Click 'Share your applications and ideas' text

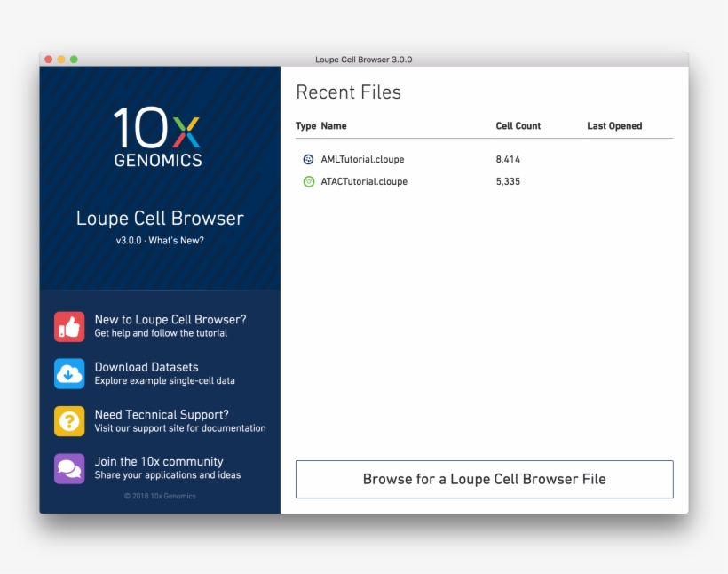pos(168,475)
